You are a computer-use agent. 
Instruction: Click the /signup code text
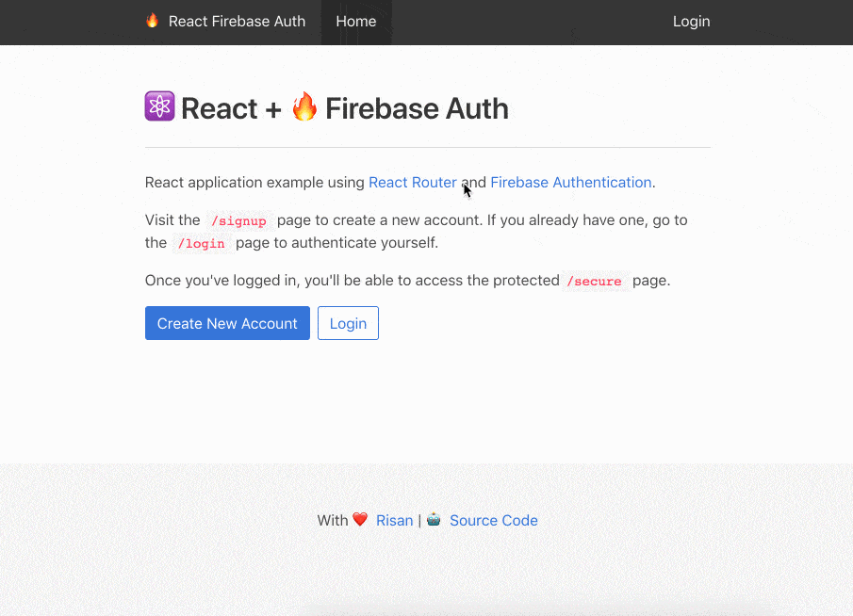(238, 220)
